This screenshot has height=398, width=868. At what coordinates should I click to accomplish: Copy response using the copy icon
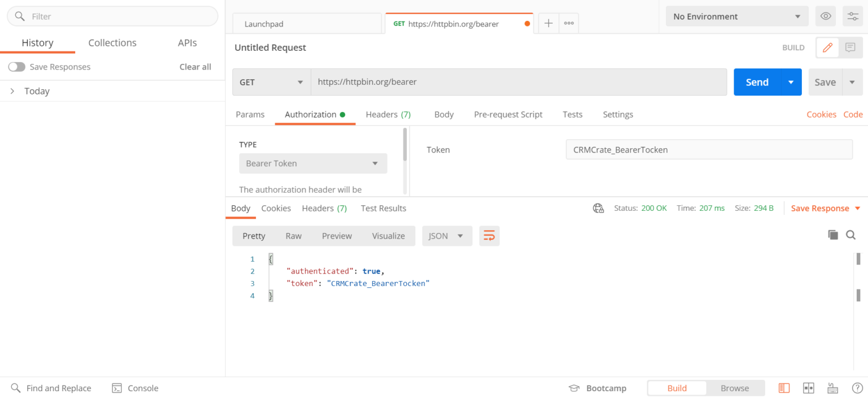[x=833, y=235]
